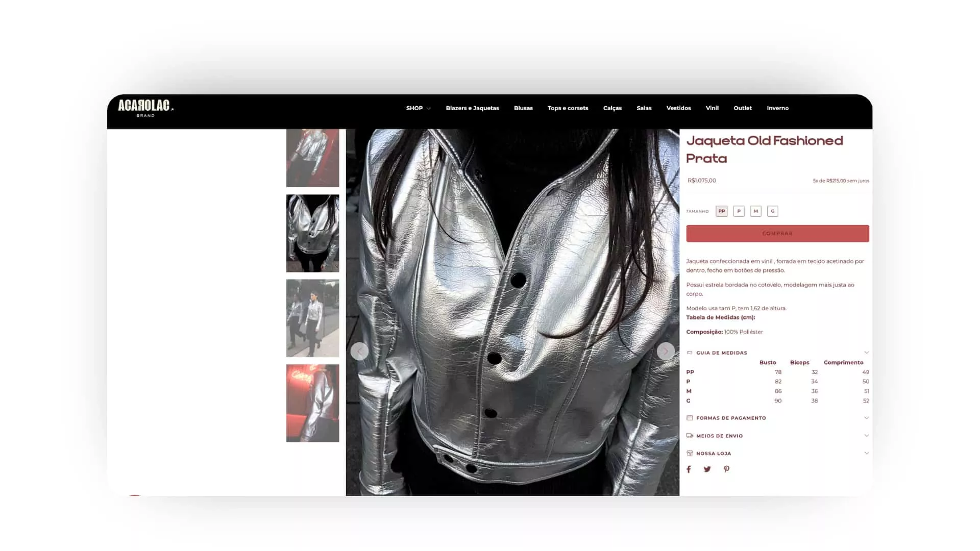Click the card icon beside Formas de Pagamento
The width and height of the screenshot is (980, 551).
pos(690,418)
